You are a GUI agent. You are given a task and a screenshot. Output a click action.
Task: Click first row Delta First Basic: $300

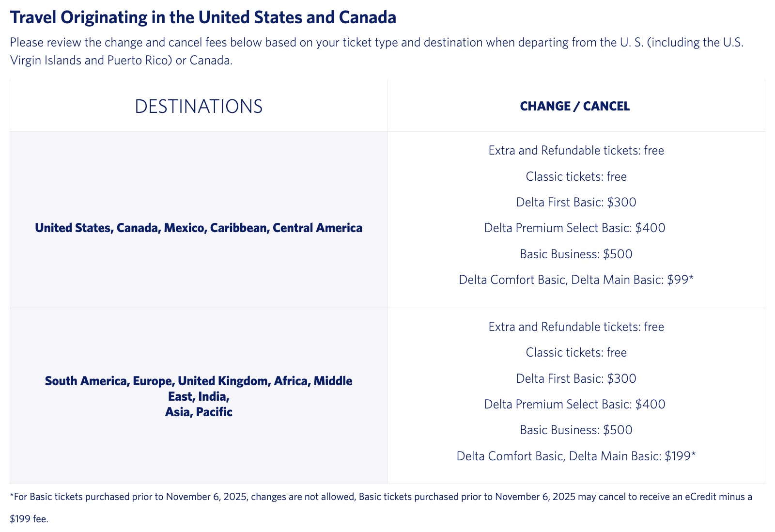pyautogui.click(x=576, y=202)
